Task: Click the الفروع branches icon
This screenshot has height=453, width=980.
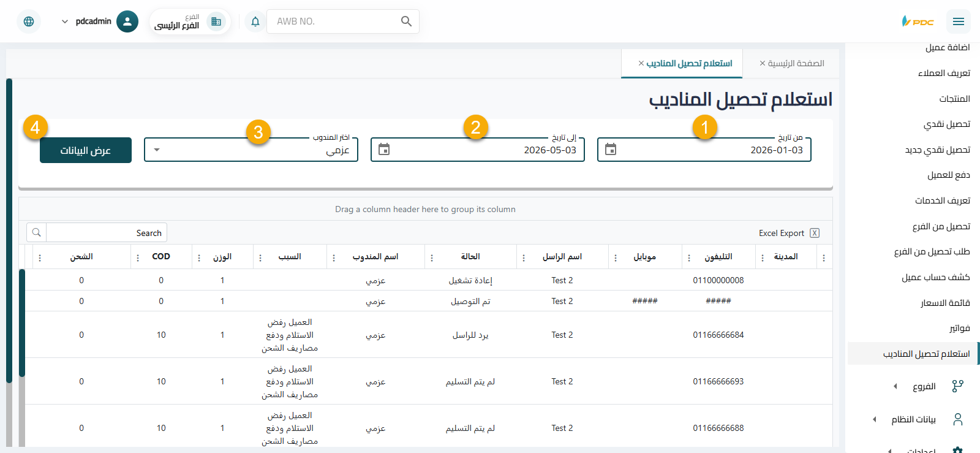Action: click(x=958, y=386)
